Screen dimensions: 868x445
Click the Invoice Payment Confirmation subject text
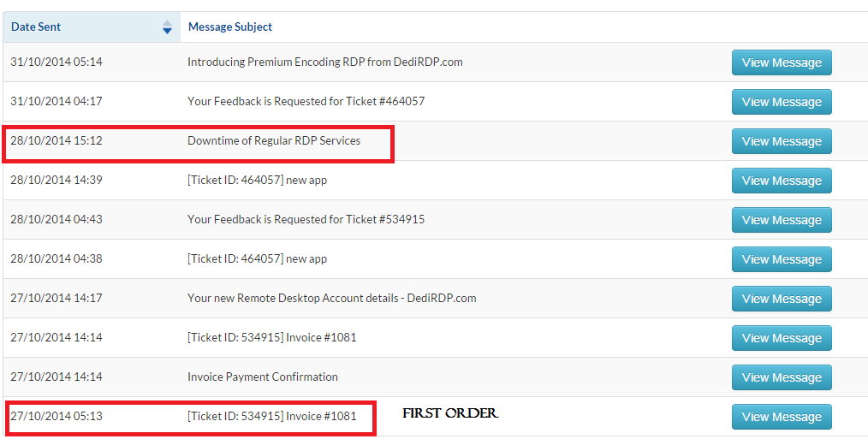tap(263, 377)
